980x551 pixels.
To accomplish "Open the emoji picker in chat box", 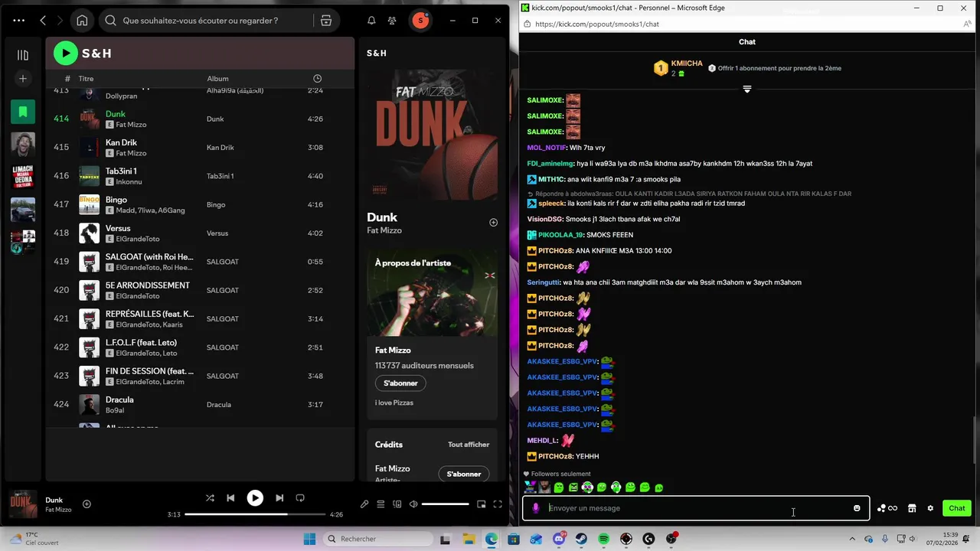I will click(x=857, y=508).
